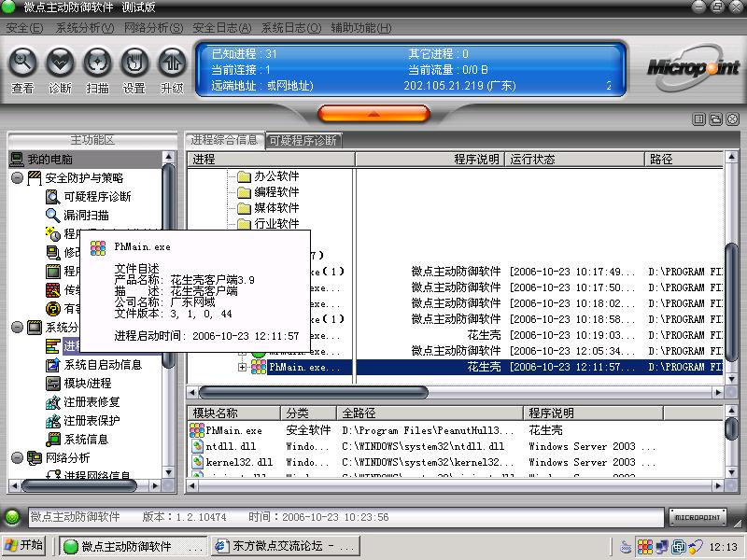Screen dimensions: 747x560
Task: Open the 网络分析(S) menu
Action: pos(153,28)
